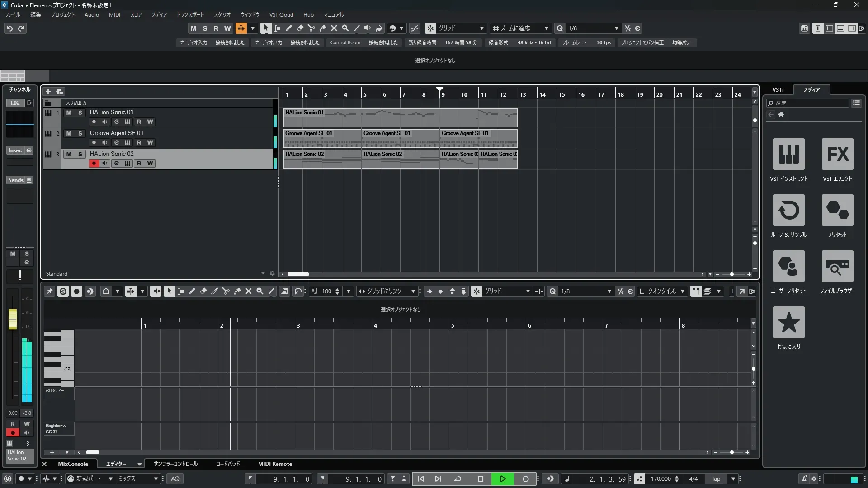This screenshot has width=868, height=488.
Task: Open Loops & Samples media tile
Action: [x=788, y=210]
